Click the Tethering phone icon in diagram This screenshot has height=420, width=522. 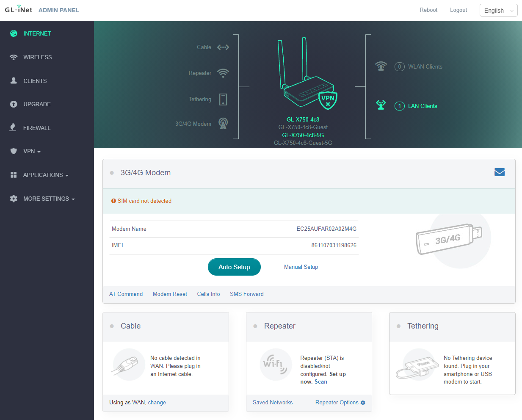[223, 99]
